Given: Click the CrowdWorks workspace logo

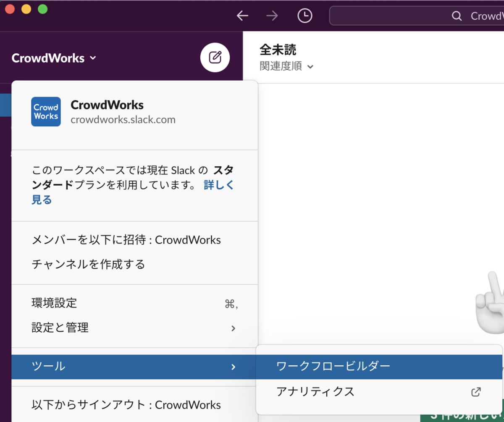Looking at the screenshot, I should [x=46, y=112].
